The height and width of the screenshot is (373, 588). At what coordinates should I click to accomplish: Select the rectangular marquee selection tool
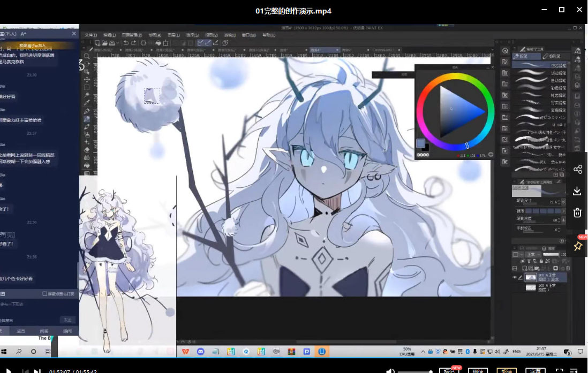(x=87, y=87)
